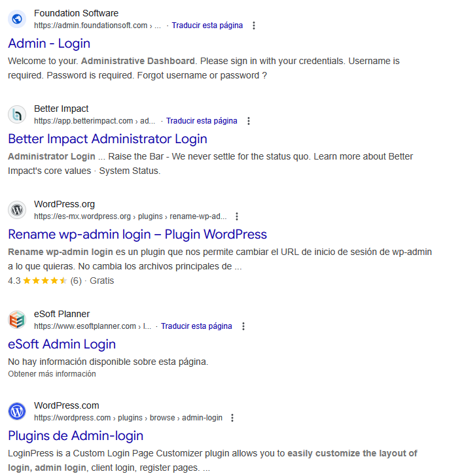462x476 pixels.
Task: Click the eSoft Planner site favicon
Action: click(x=17, y=320)
